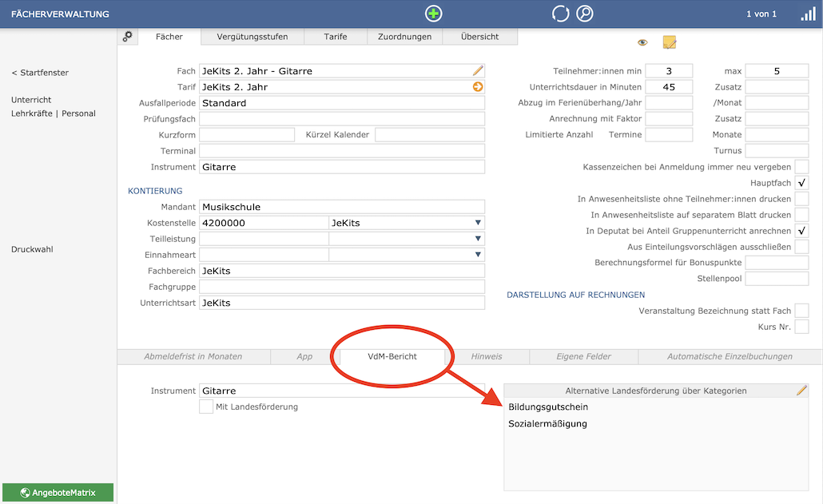Open the Teilleistung dropdown arrow
Image resolution: width=823 pixels, height=504 pixels.
coord(478,239)
